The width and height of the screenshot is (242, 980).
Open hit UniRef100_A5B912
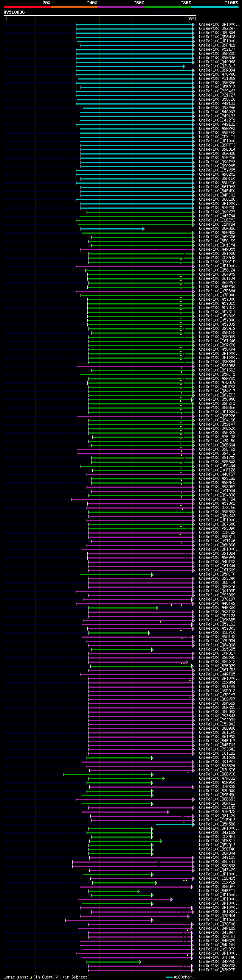[217, 87]
